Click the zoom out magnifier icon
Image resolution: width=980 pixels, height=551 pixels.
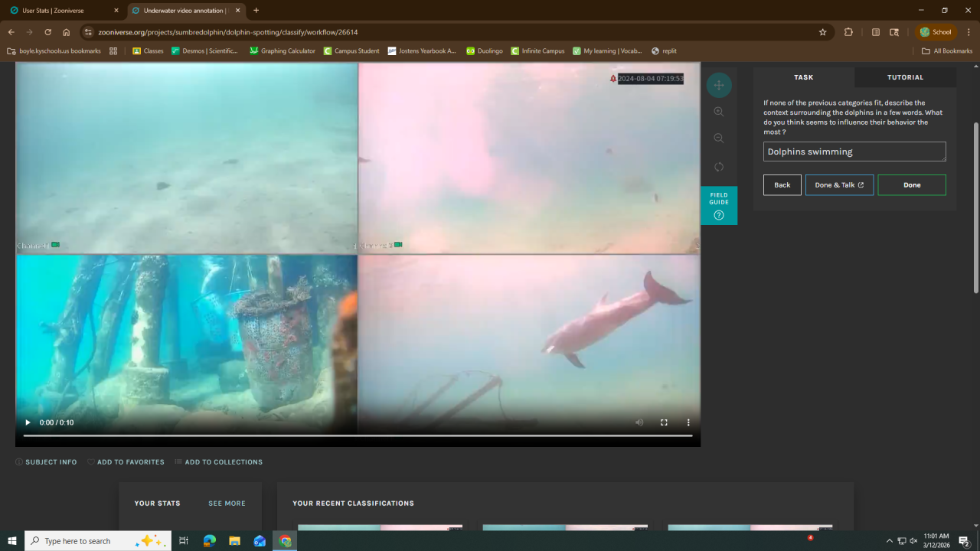(718, 139)
